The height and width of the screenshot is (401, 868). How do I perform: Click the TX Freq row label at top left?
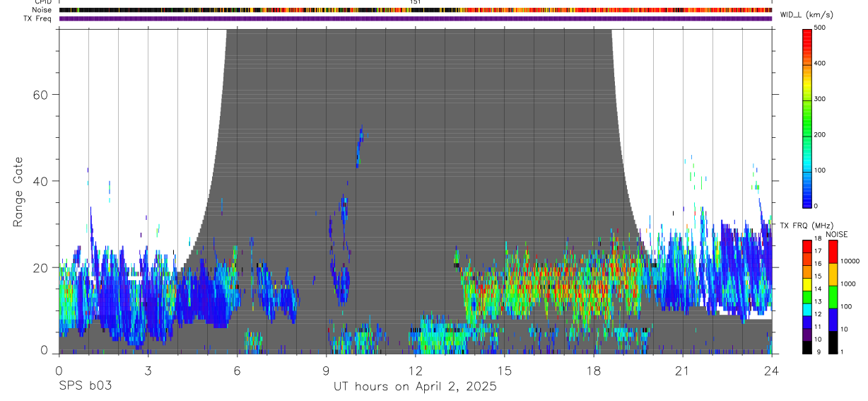38,18
